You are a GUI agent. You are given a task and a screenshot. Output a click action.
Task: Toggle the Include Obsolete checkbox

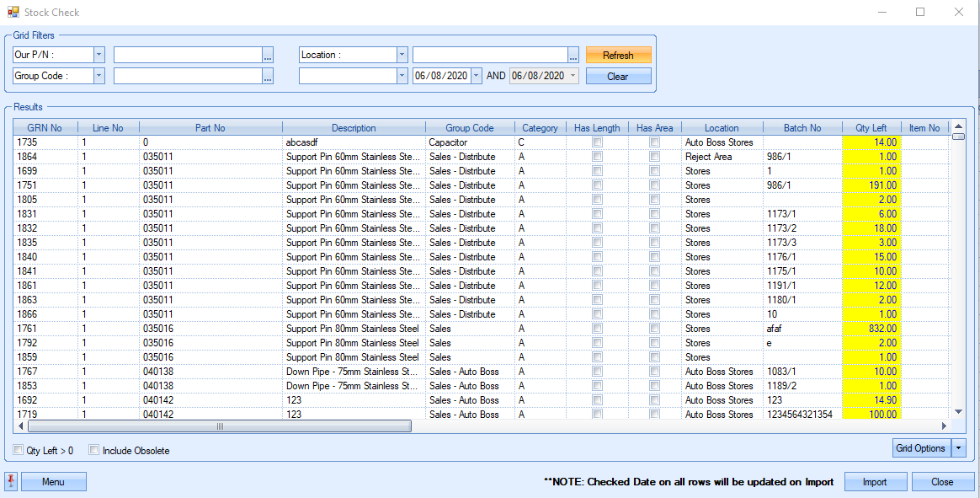pos(94,450)
